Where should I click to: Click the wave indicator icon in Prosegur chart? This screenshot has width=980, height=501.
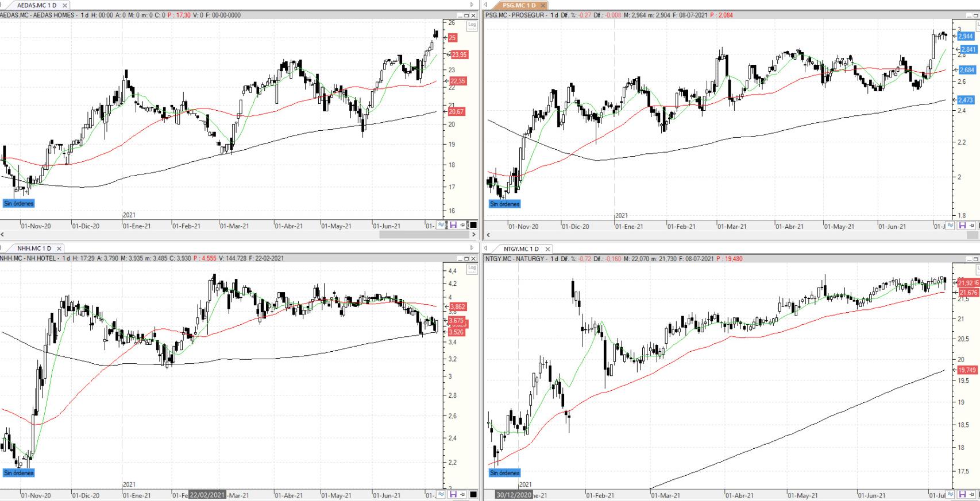(x=951, y=226)
